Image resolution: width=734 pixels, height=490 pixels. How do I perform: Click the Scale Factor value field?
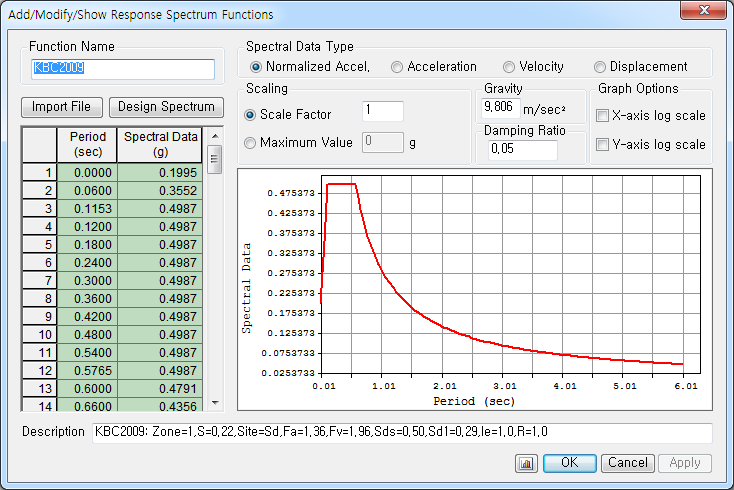point(382,111)
